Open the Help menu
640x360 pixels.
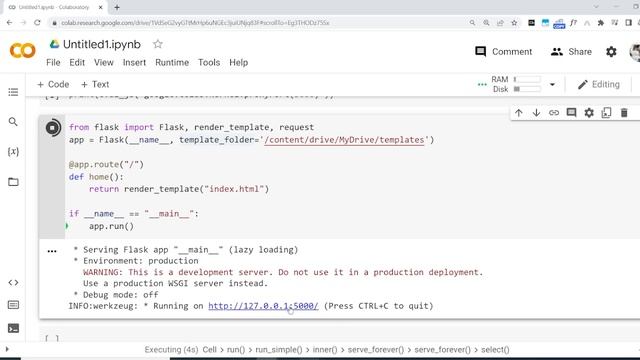click(x=238, y=62)
